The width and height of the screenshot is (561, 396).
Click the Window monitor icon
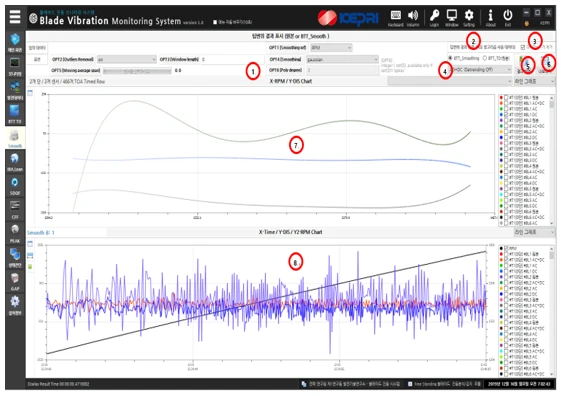click(x=452, y=18)
